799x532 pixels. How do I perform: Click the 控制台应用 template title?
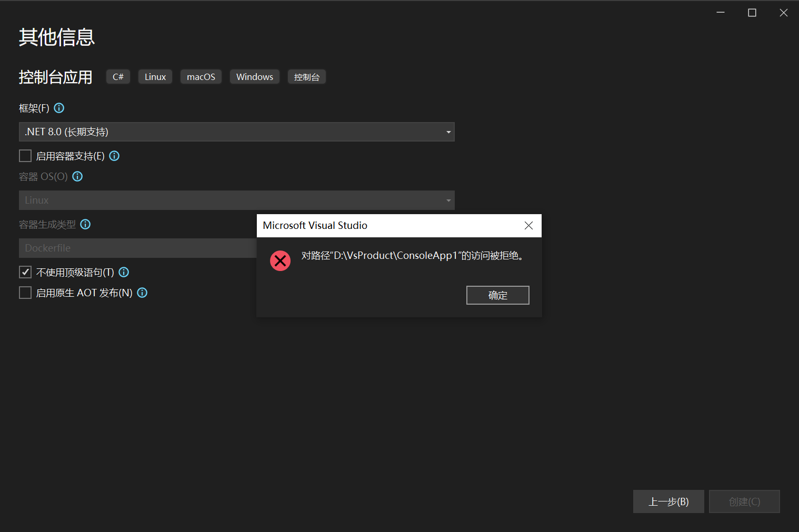(56, 77)
